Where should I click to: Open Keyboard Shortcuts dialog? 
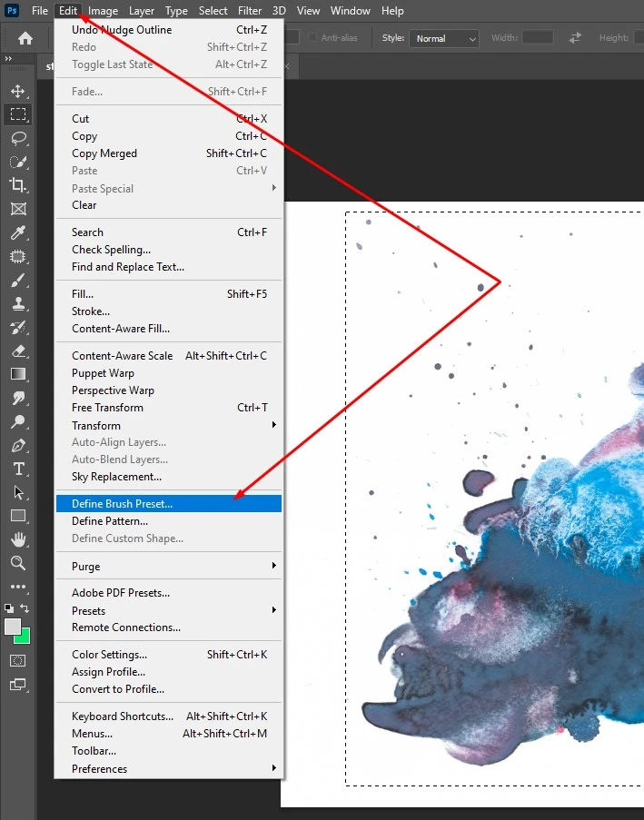click(x=169, y=716)
